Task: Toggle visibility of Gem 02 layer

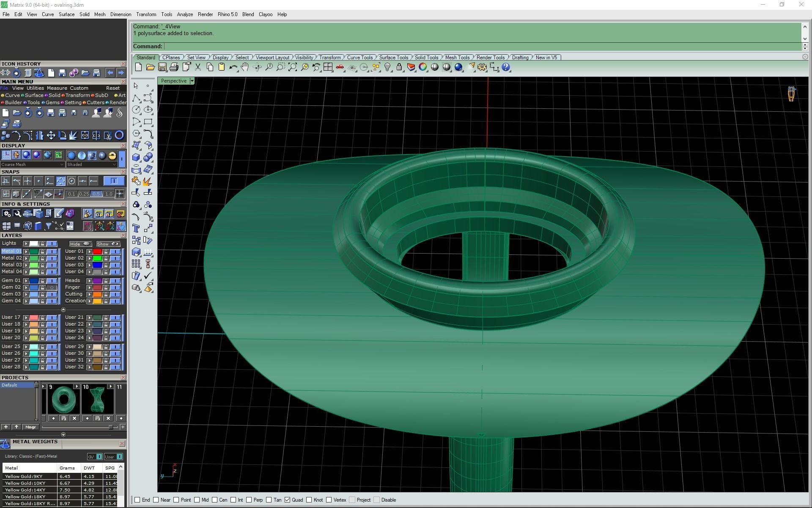Action: coord(52,287)
